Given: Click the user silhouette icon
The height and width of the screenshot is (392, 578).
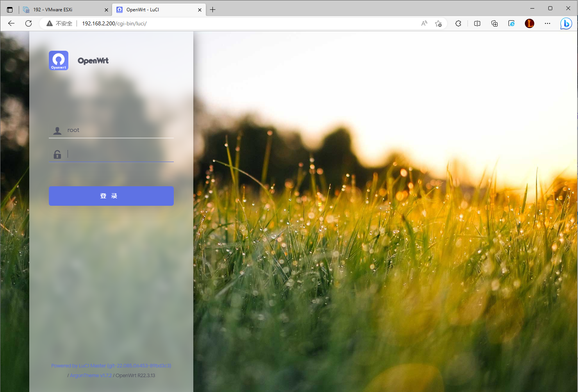Looking at the screenshot, I should click(x=57, y=131).
